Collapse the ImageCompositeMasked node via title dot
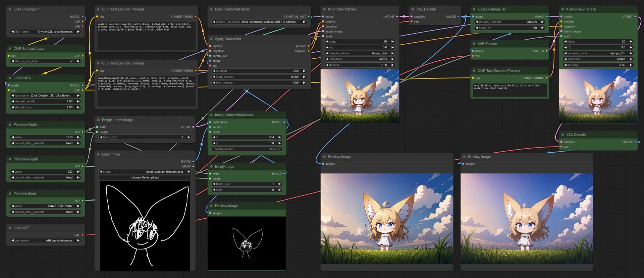This screenshot has width=644, height=278. pos(211,115)
